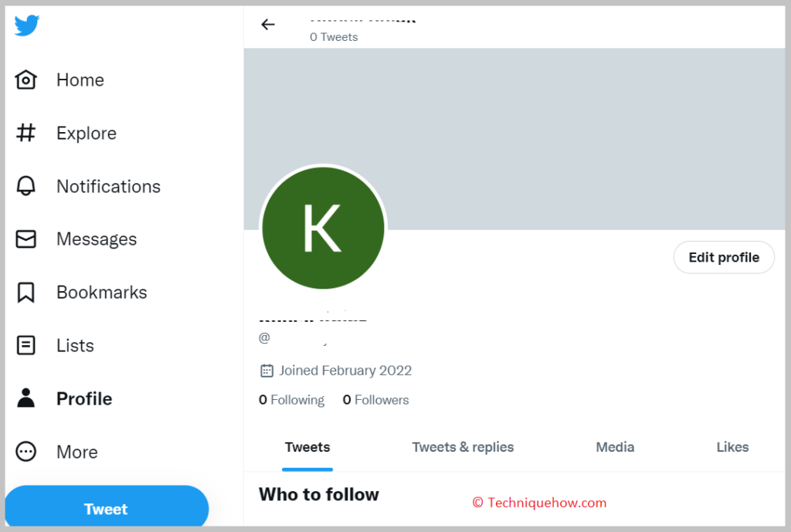Image resolution: width=791 pixels, height=532 pixels.
Task: Go back using the left arrow
Action: click(x=268, y=24)
